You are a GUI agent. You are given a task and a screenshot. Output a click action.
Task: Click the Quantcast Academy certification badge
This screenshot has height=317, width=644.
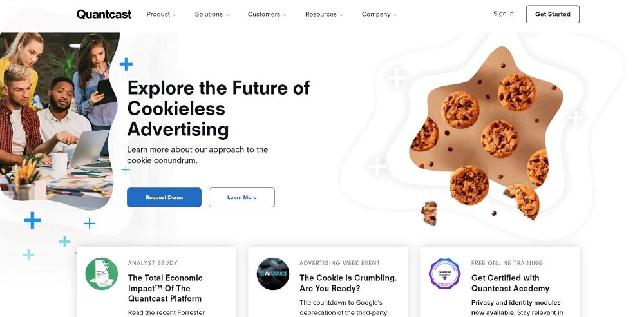(445, 274)
